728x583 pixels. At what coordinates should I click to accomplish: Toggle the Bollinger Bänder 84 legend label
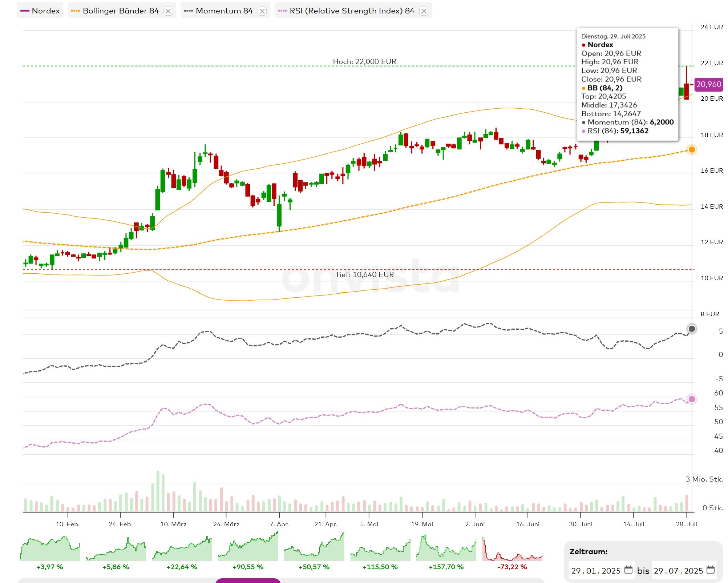(120, 11)
